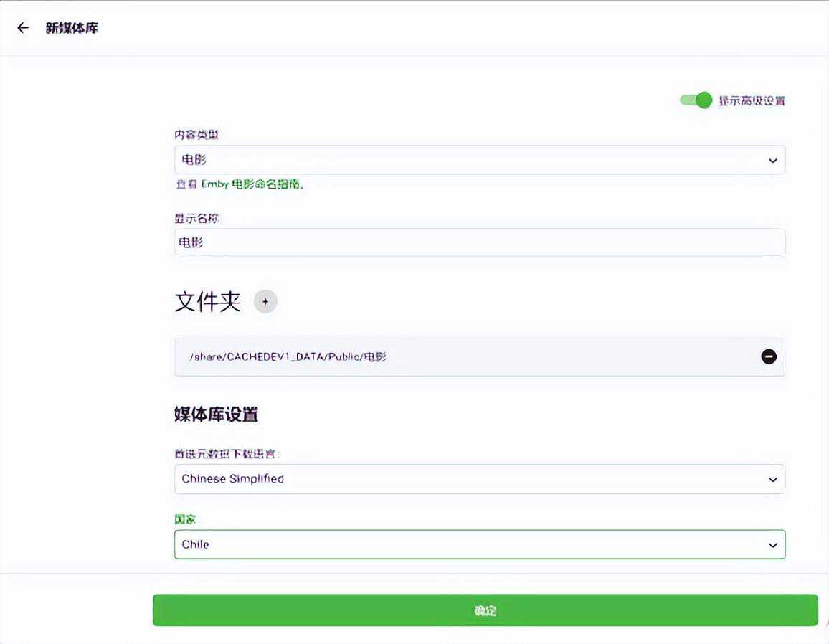Click the 内容类型 field label
Screen dimensions: 829x644
tap(196, 135)
